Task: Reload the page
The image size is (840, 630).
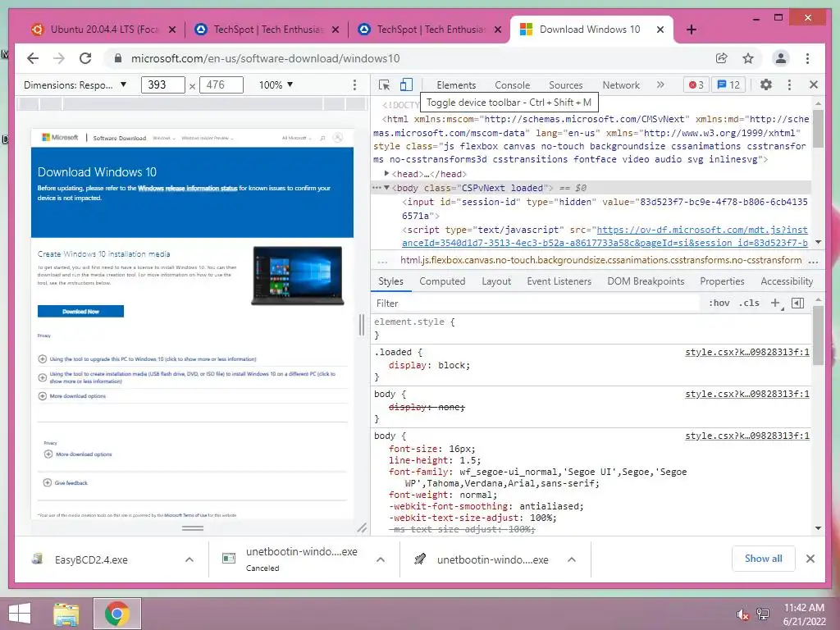Action: (x=85, y=58)
